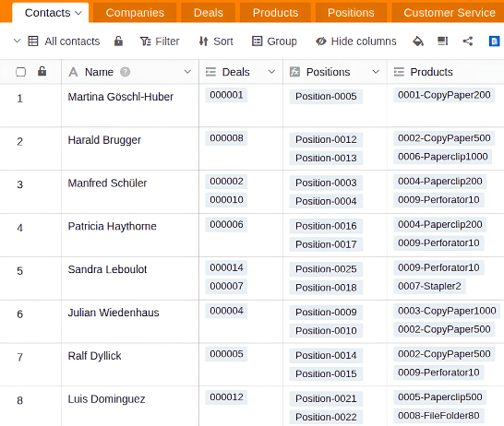Switch to the Products tab
Image resolution: width=504 pixels, height=426 pixels.
coord(275,13)
